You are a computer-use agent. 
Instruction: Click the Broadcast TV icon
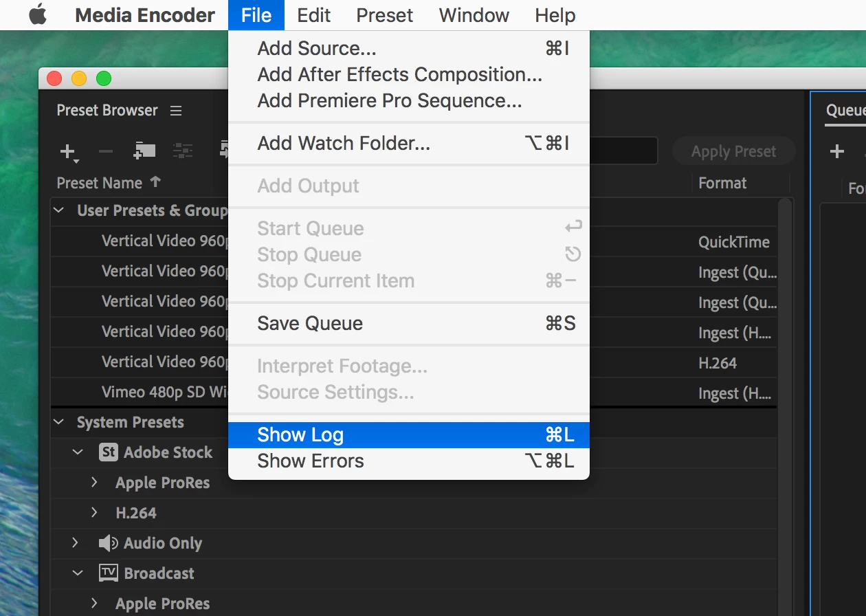(x=109, y=573)
